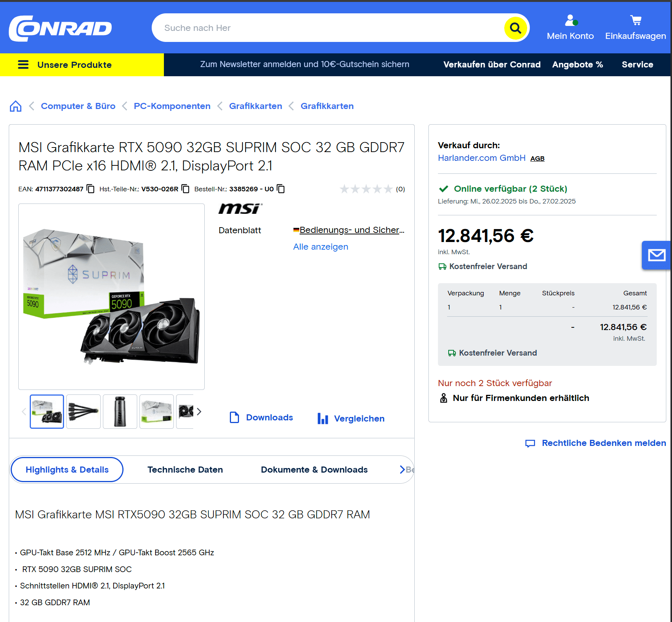This screenshot has width=672, height=622.
Task: Copy the Bestell-Nr. 3385269 - U0
Action: pyautogui.click(x=281, y=189)
